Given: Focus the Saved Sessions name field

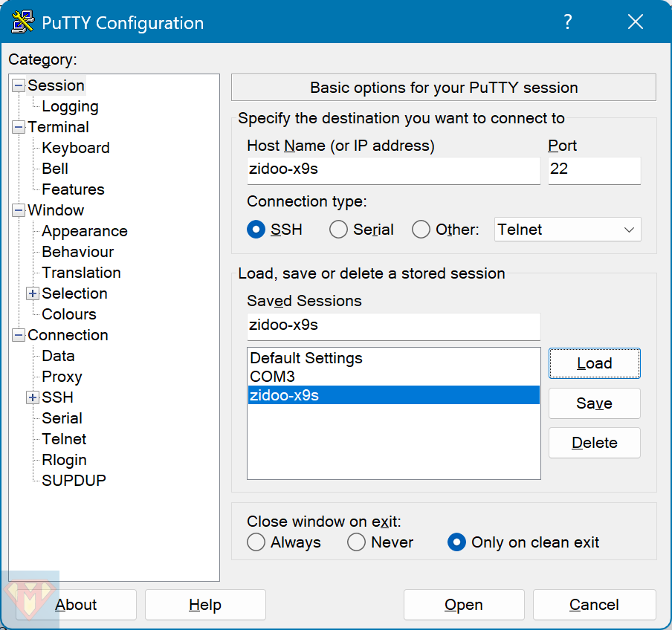Looking at the screenshot, I should tap(393, 326).
